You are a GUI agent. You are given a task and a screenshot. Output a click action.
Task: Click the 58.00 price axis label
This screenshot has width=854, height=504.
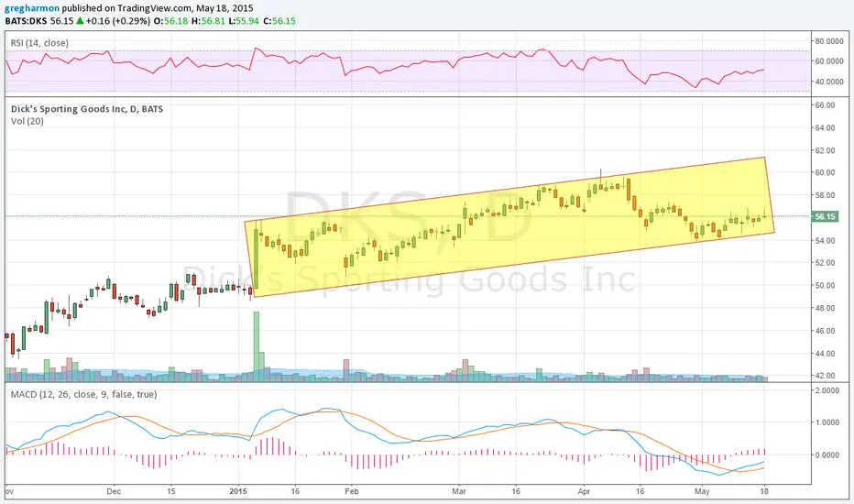825,195
